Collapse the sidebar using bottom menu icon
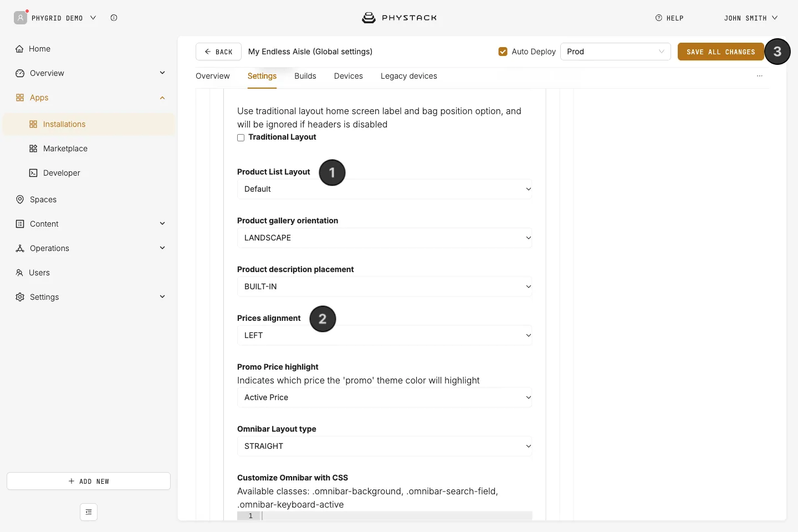This screenshot has width=798, height=532. coord(89,512)
